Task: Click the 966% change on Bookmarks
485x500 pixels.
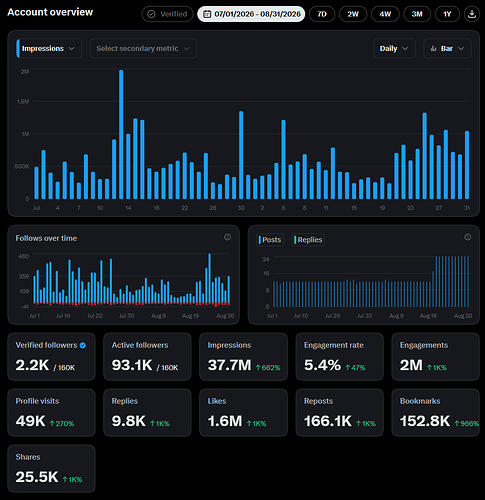Action: pyautogui.click(x=467, y=424)
